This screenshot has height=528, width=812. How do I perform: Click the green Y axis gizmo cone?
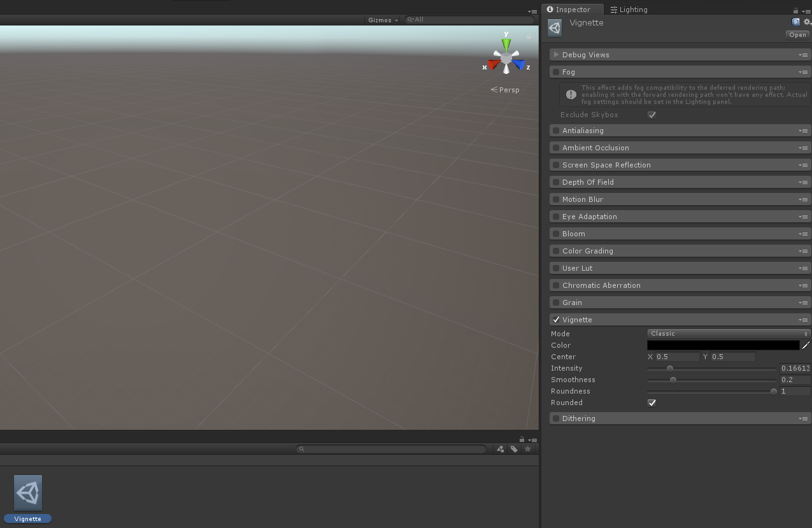[x=506, y=44]
